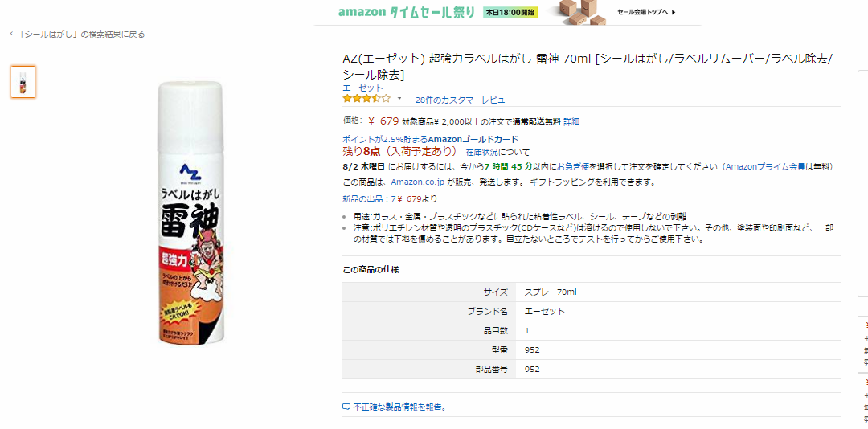The height and width of the screenshot is (429, 868).
Task: Select the product thumbnail image
Action: [x=23, y=82]
